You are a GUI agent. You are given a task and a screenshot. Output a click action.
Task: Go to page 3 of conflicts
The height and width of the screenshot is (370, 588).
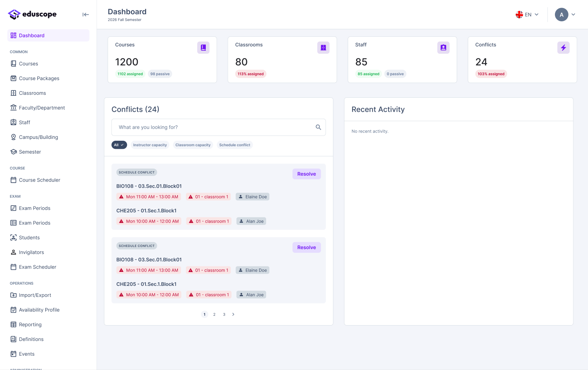click(224, 315)
